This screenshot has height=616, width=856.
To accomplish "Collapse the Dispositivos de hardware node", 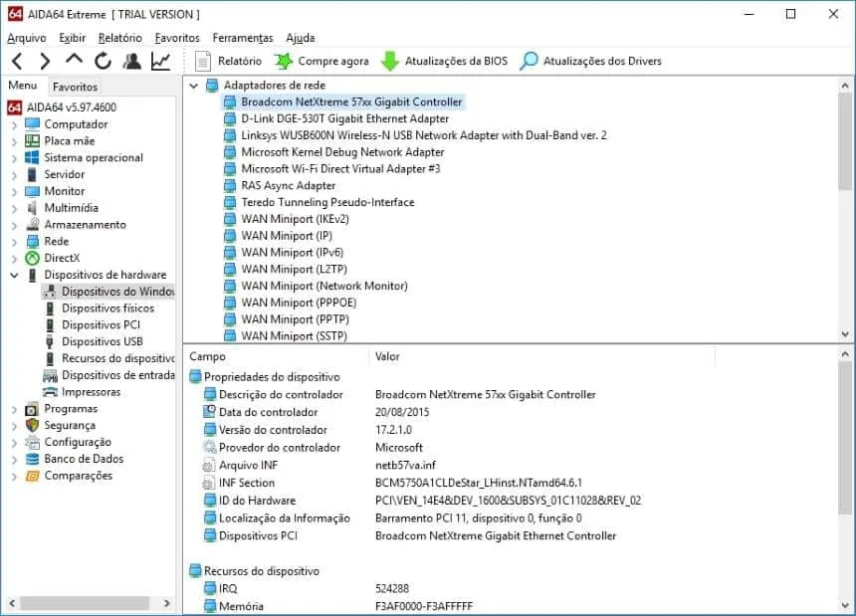I will 14,275.
